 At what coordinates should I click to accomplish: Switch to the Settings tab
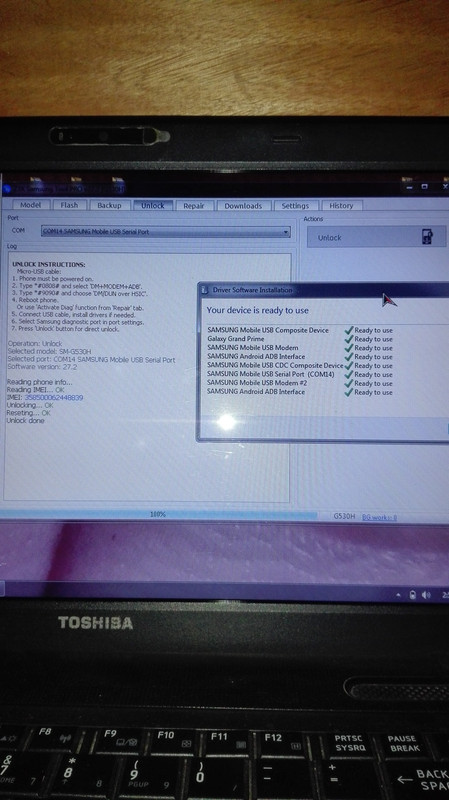pyautogui.click(x=295, y=206)
